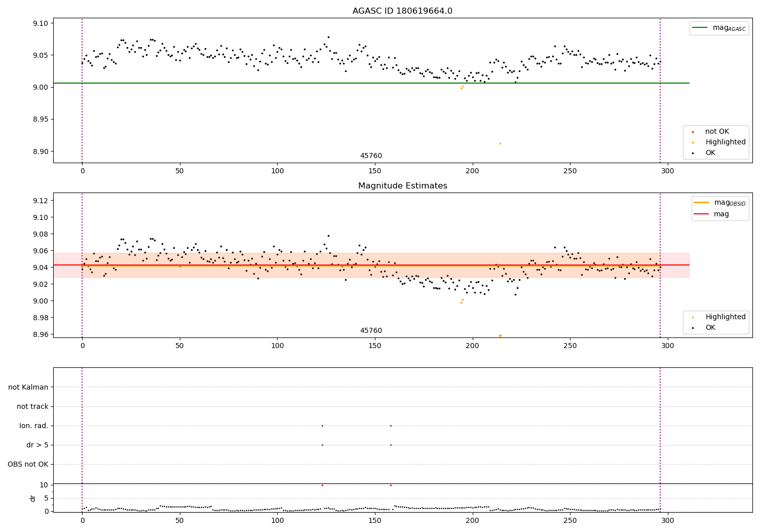Screen dimensions: 760x532
Task: Click the 150 x-axis tick of top plot
Action: pyautogui.click(x=375, y=171)
